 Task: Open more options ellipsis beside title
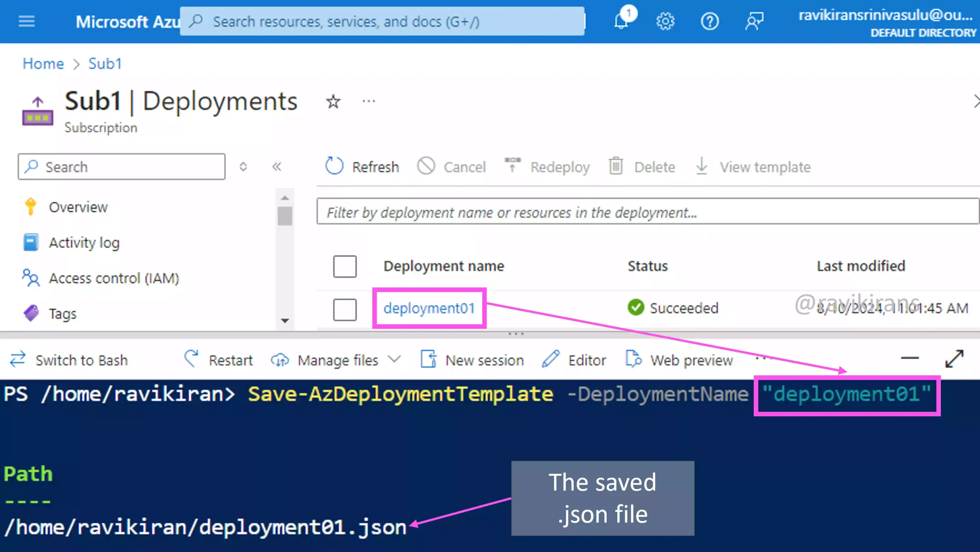click(x=369, y=101)
